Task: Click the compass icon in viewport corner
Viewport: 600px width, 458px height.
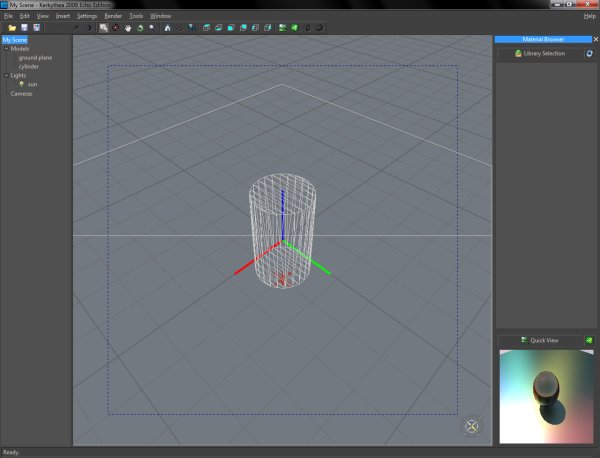Action: coord(472,427)
